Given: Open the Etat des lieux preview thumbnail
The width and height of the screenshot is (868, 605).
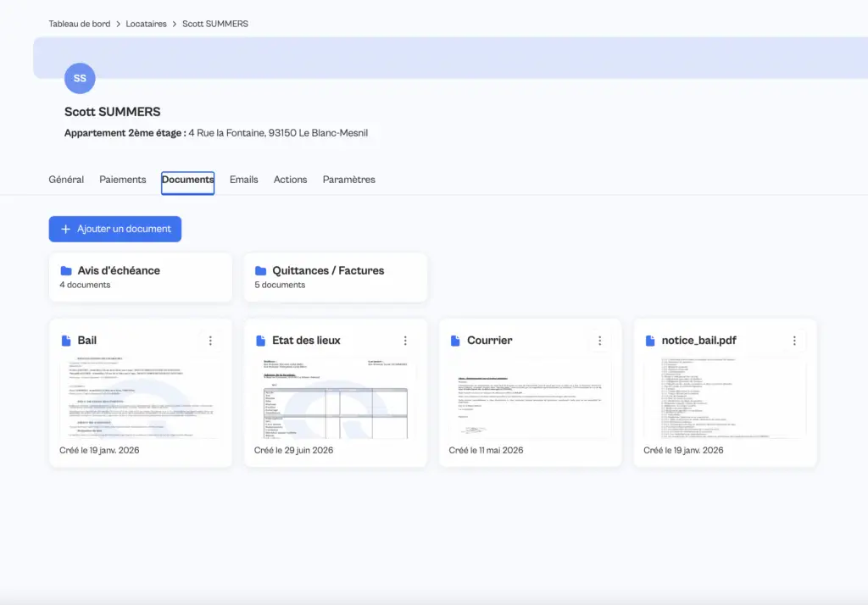Looking at the screenshot, I should pyautogui.click(x=335, y=398).
